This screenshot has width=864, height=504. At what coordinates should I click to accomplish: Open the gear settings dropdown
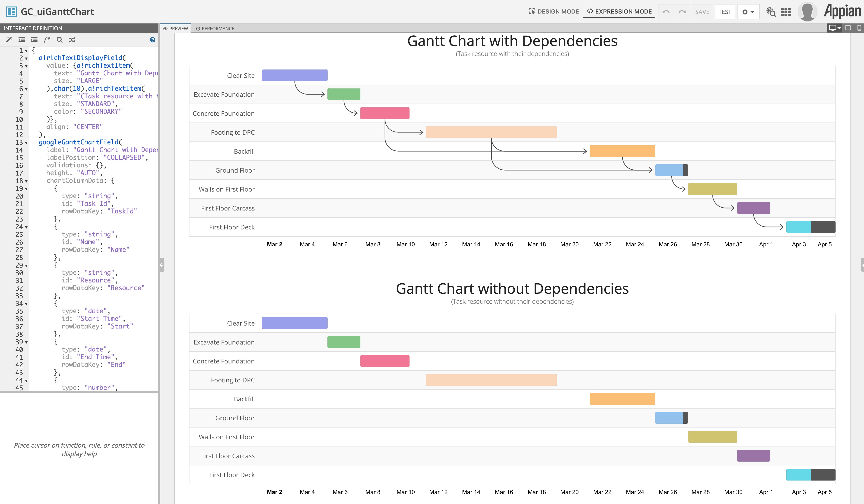748,12
